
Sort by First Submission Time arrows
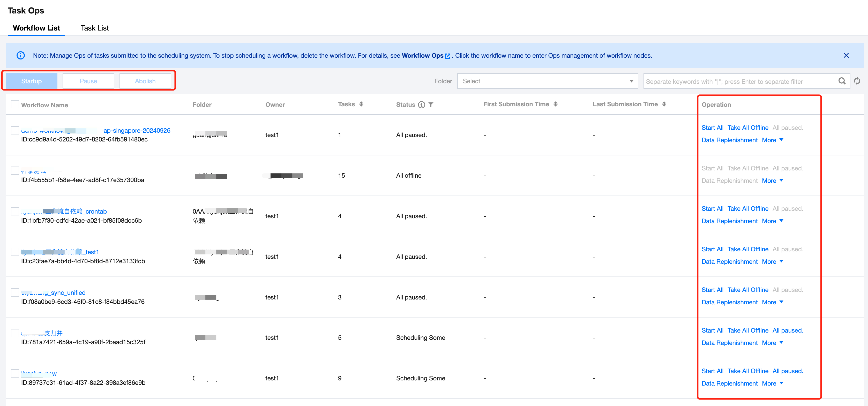pyautogui.click(x=555, y=104)
